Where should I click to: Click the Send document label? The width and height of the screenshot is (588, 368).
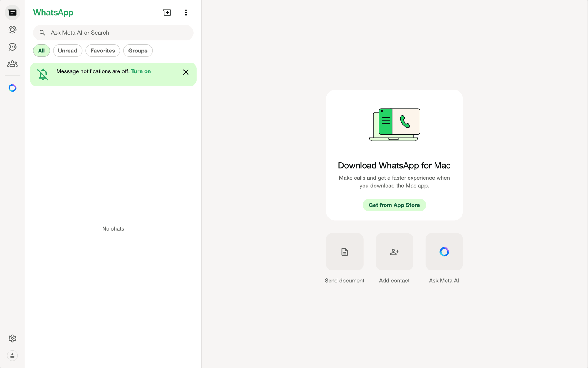(x=345, y=281)
